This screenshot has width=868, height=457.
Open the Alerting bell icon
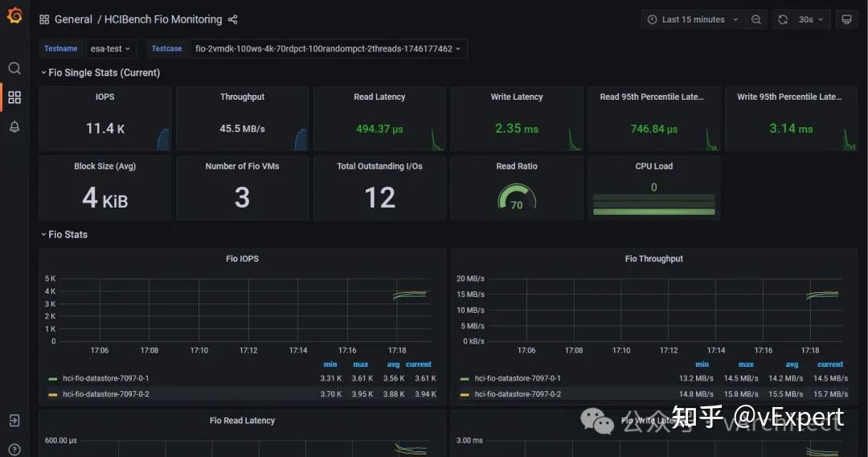click(14, 127)
